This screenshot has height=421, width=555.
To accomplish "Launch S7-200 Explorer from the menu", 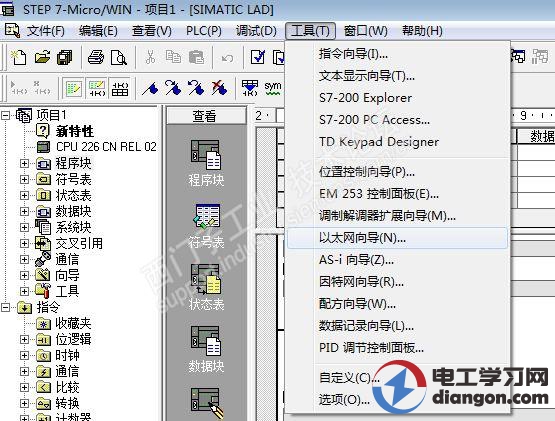I will [397, 98].
